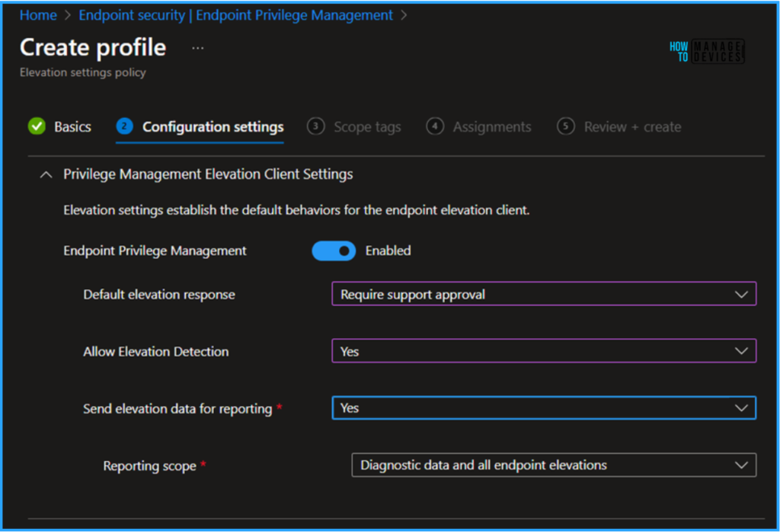Click the Enabled label next to toggle
Image resolution: width=780 pixels, height=532 pixels.
388,250
